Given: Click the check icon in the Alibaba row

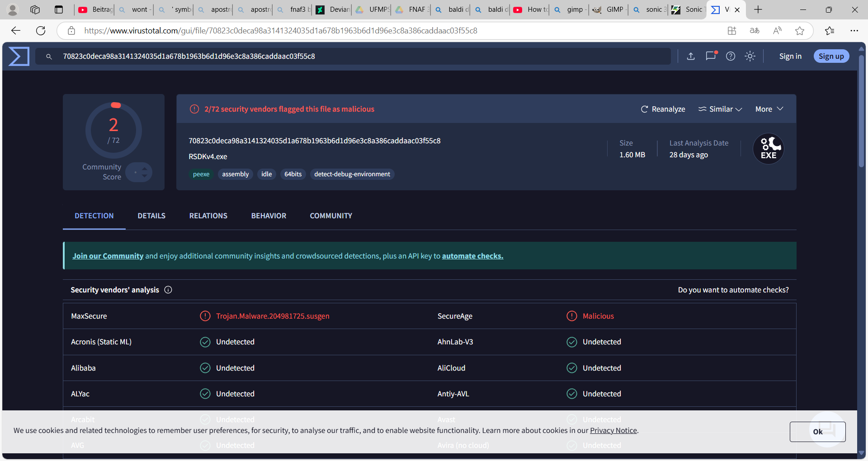Looking at the screenshot, I should tap(205, 368).
